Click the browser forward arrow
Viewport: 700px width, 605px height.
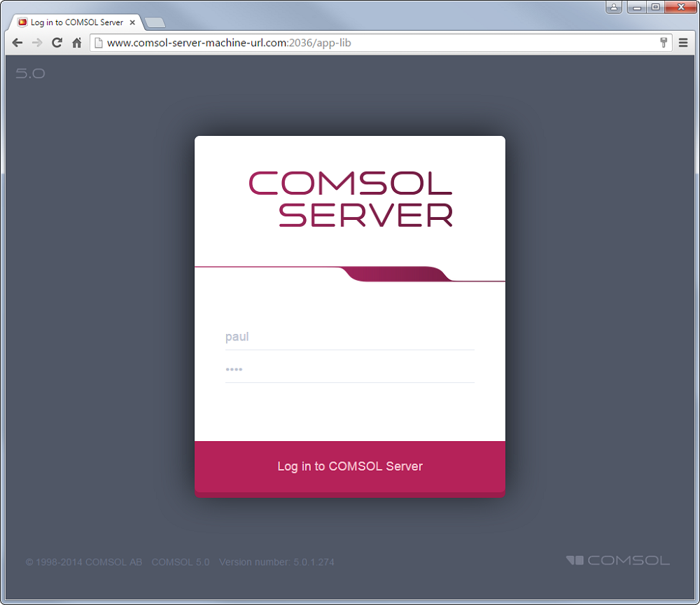(x=37, y=43)
